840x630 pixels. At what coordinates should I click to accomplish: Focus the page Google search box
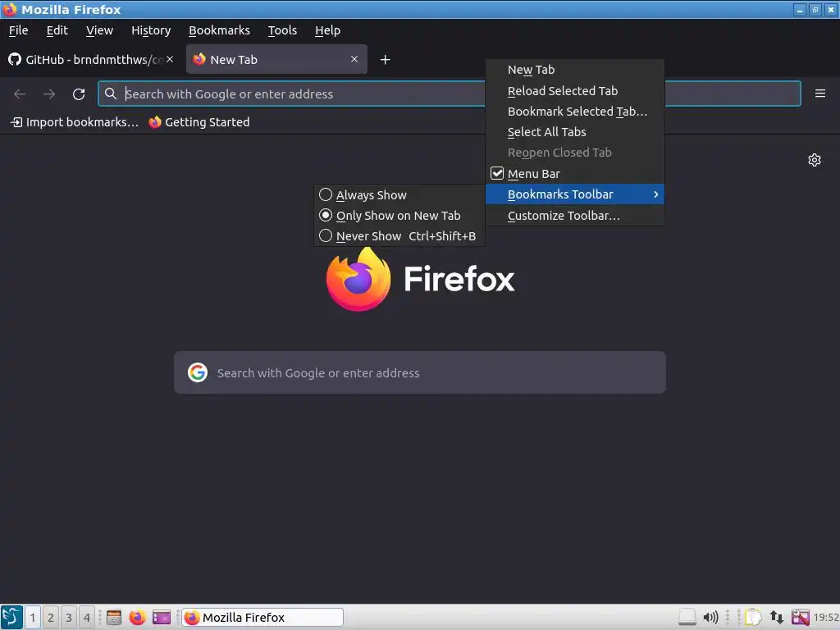click(420, 372)
